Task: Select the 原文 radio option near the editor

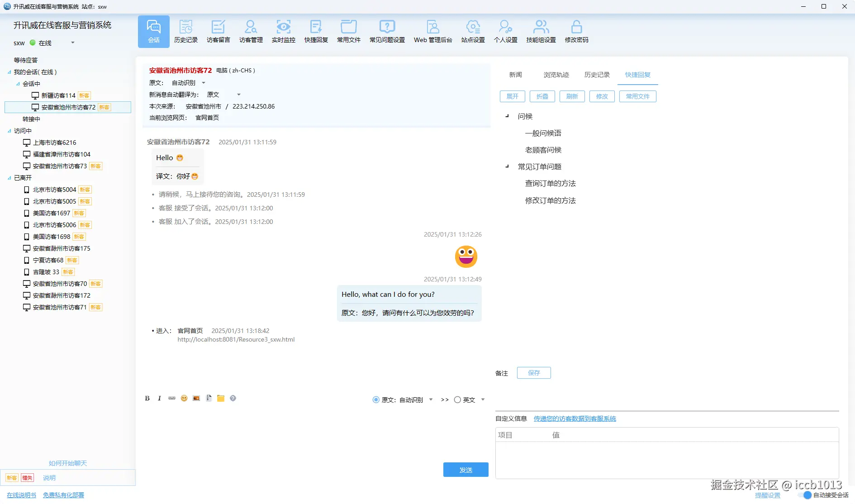Action: [375, 399]
